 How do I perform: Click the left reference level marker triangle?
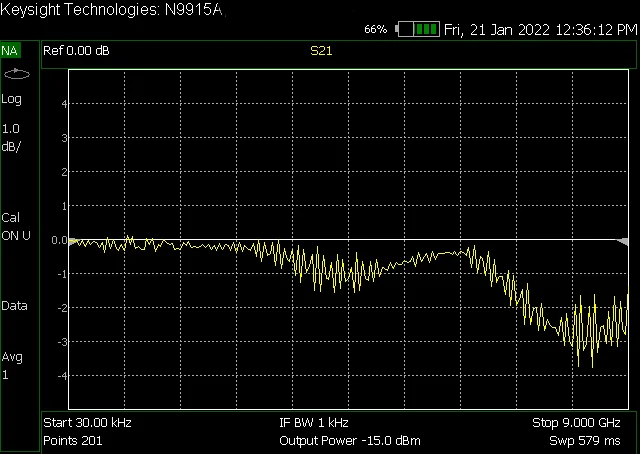(x=73, y=241)
